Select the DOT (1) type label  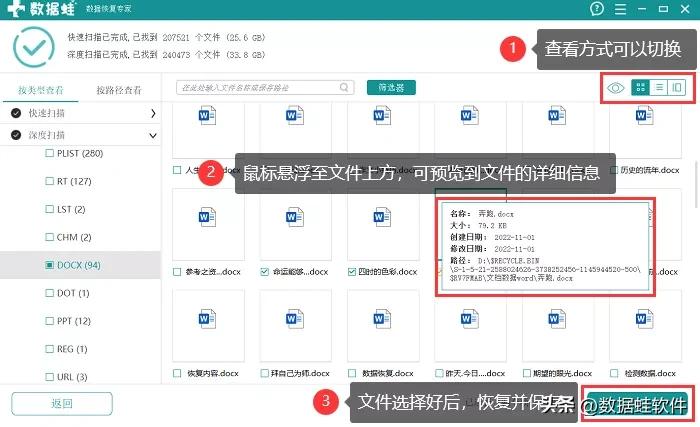tap(73, 293)
